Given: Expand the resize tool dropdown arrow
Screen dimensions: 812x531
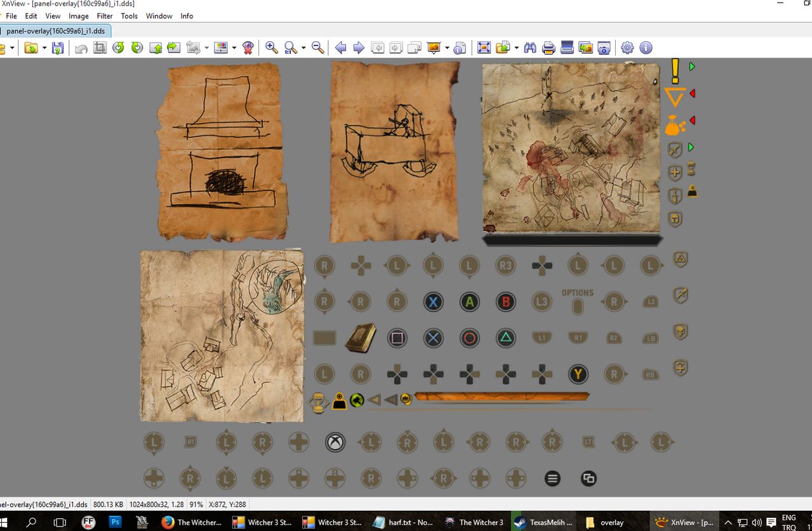Looking at the screenshot, I should [x=206, y=48].
